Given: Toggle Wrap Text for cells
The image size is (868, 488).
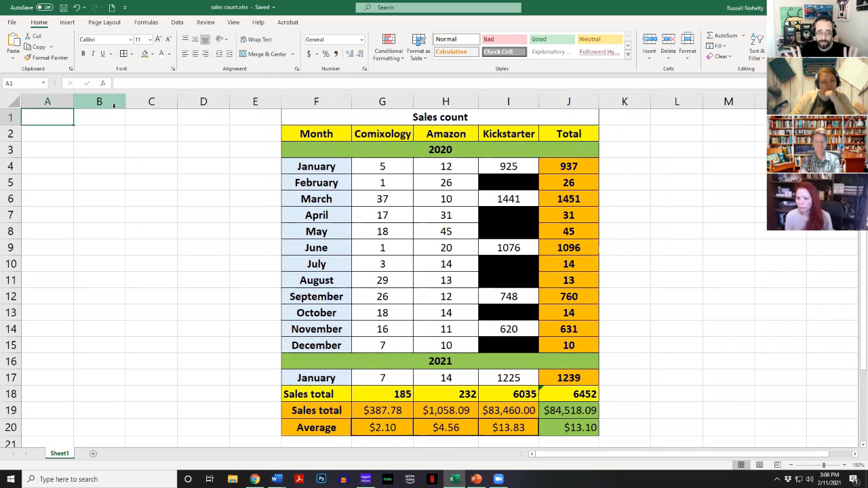Looking at the screenshot, I should (x=256, y=39).
